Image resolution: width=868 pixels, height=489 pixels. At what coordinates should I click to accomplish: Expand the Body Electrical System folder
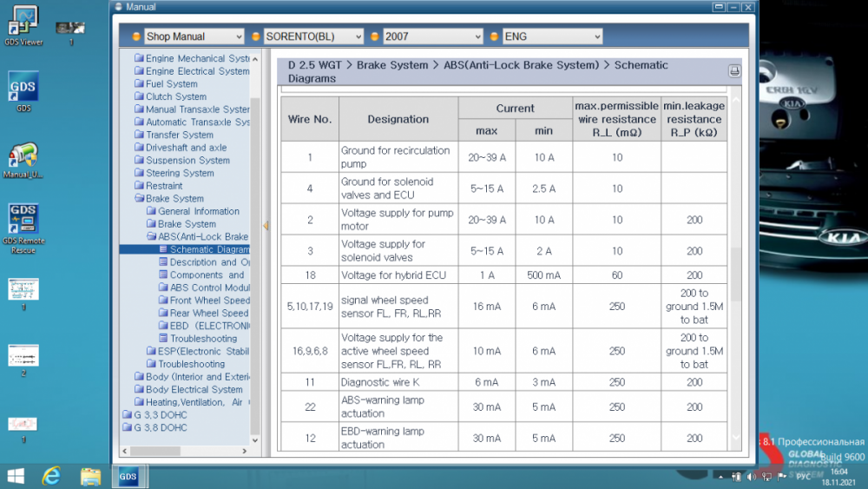(x=188, y=389)
